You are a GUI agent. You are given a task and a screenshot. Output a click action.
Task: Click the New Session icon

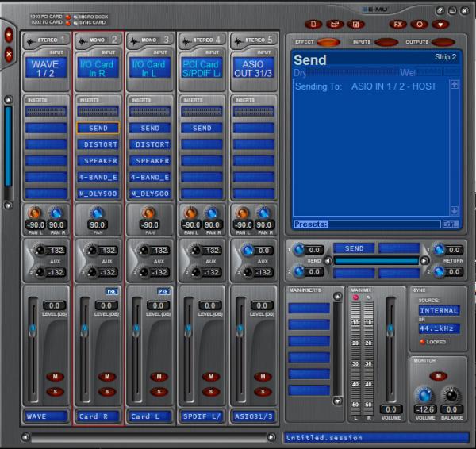pos(314,25)
